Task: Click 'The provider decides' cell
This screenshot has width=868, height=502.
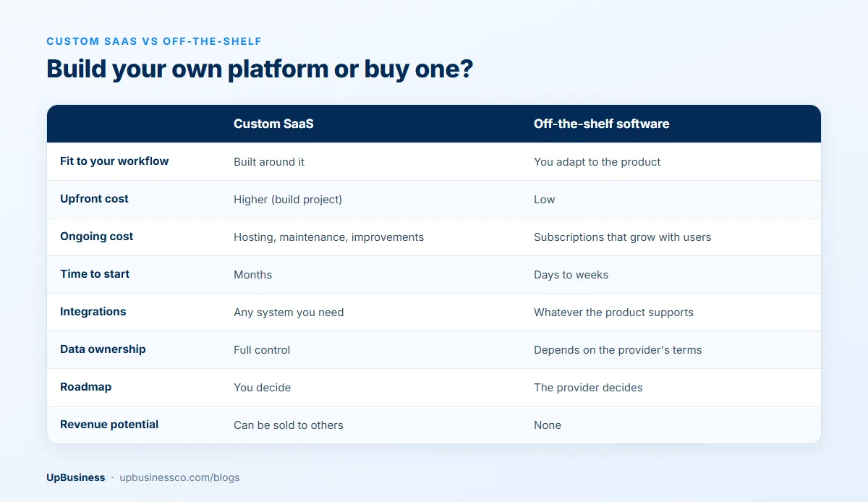Action: click(588, 388)
